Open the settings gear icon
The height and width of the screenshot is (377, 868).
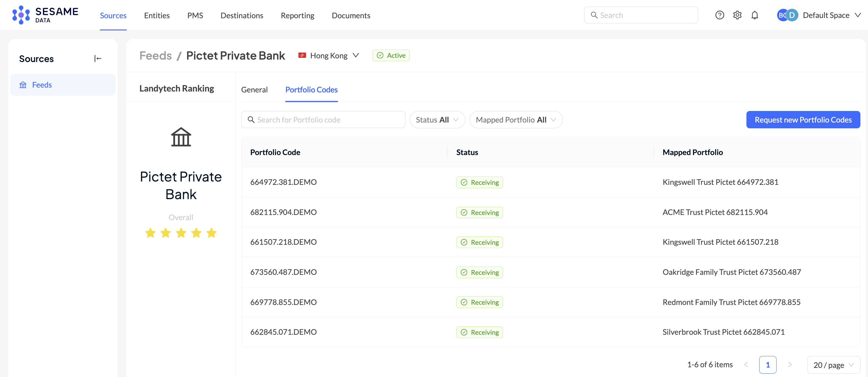(x=737, y=15)
